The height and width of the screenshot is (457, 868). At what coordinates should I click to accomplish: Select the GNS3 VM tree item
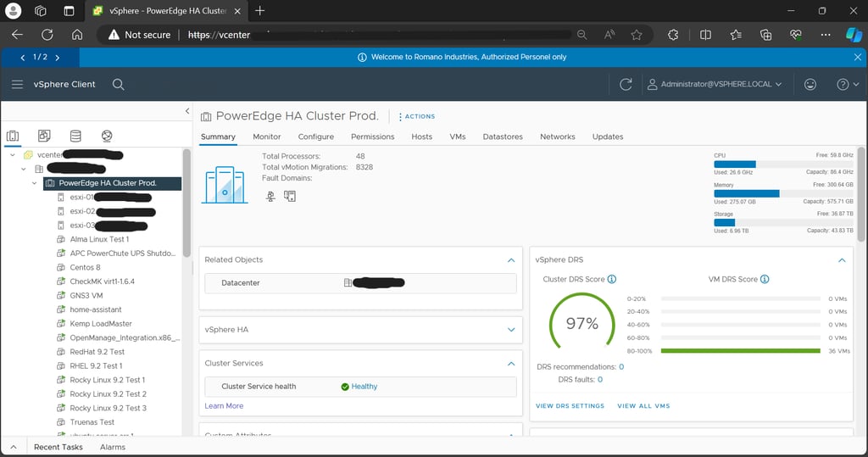pyautogui.click(x=86, y=295)
